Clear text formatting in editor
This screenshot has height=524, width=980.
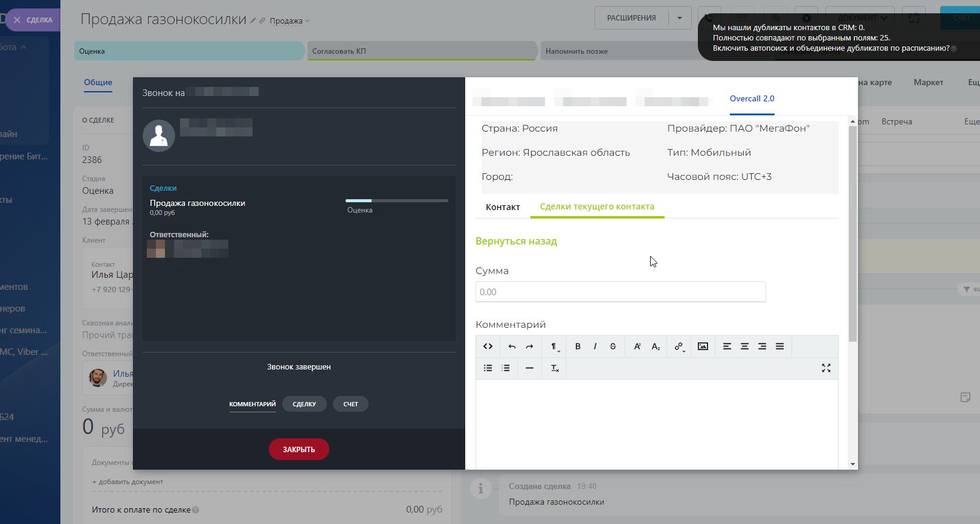[555, 368]
